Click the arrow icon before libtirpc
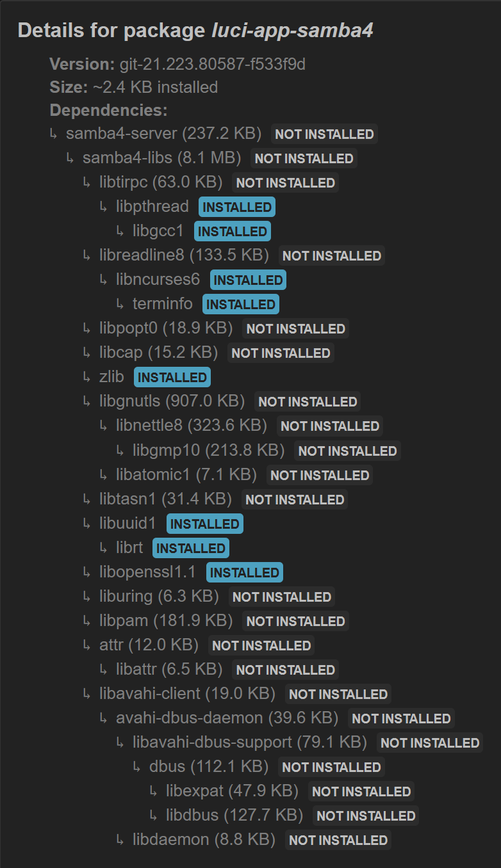Image resolution: width=501 pixels, height=868 pixels. pyautogui.click(x=87, y=183)
